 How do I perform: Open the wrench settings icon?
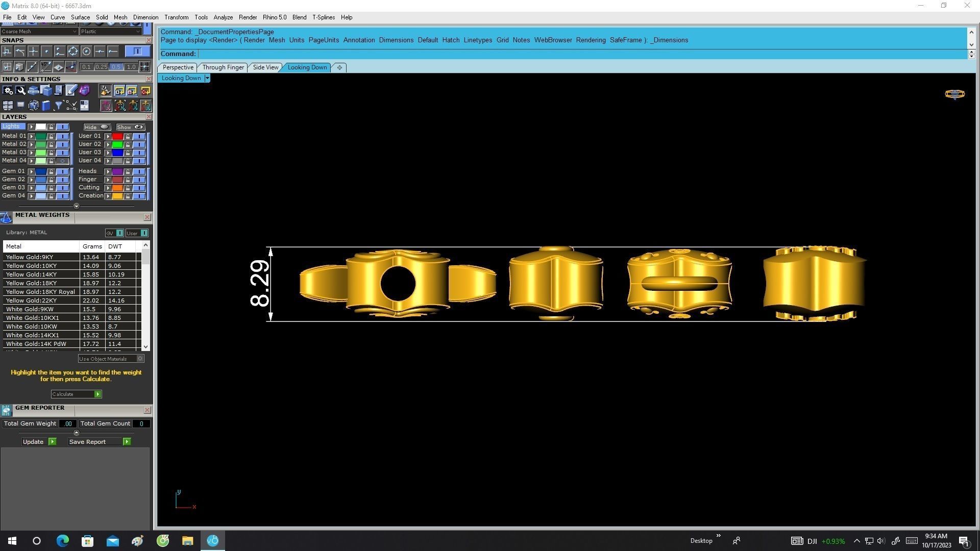click(20, 91)
